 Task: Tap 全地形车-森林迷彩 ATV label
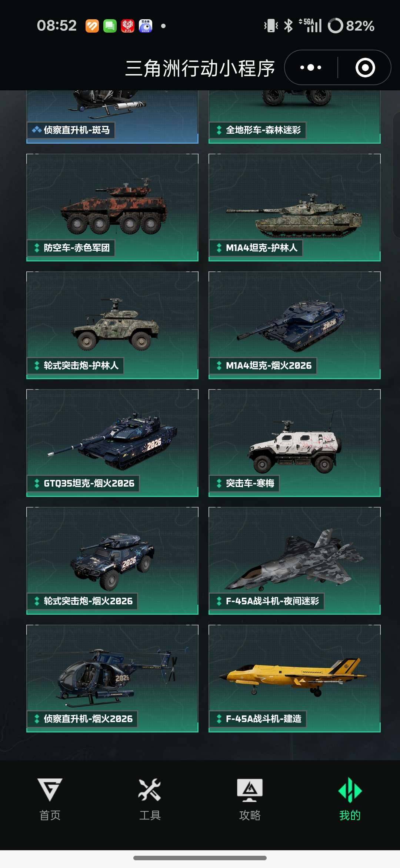[263, 130]
